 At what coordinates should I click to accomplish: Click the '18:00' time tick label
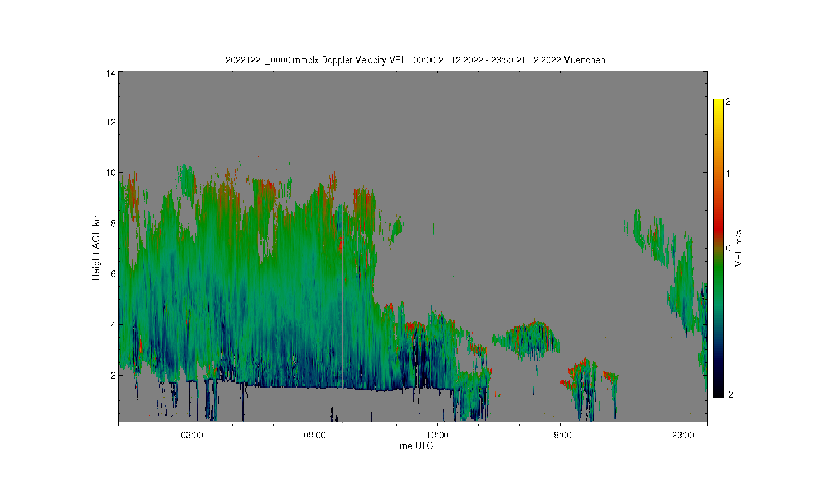point(559,435)
